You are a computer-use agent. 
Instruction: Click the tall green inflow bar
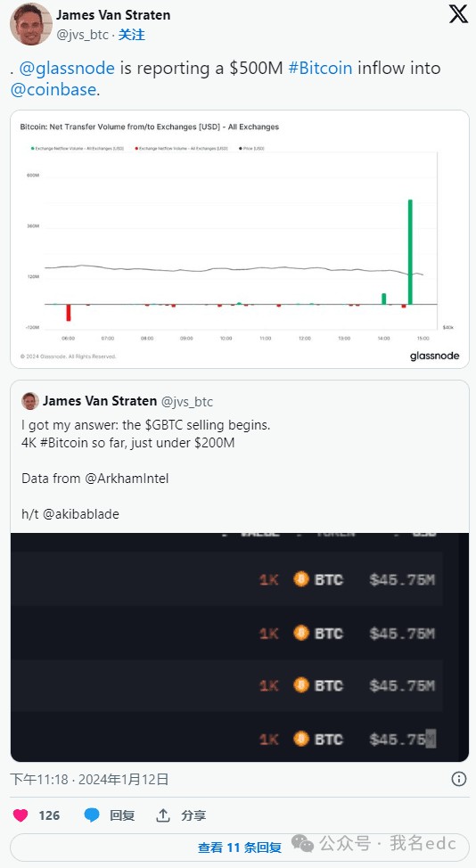410,252
